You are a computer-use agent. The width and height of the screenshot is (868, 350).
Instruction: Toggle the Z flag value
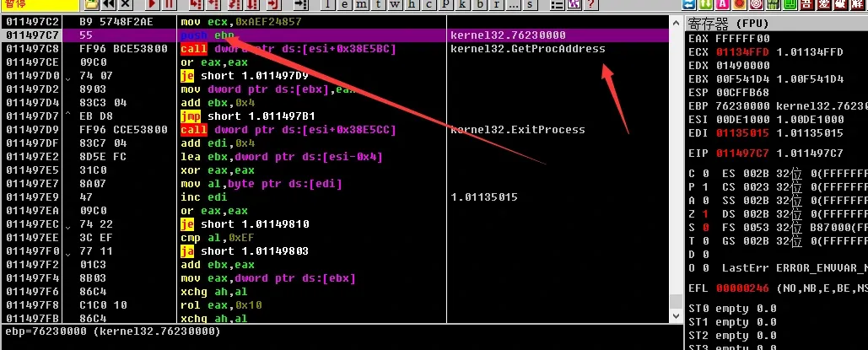(705, 213)
